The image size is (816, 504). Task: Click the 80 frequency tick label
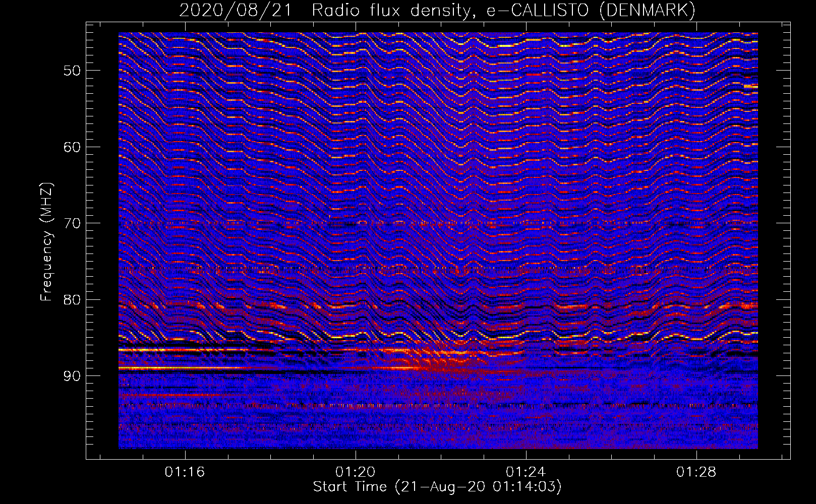point(72,300)
